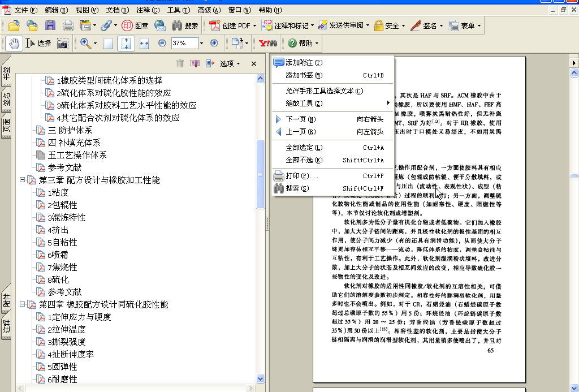Image resolution: width=579 pixels, height=392 pixels.
Task: Click the Snapshot camera tool
Action: click(62, 44)
